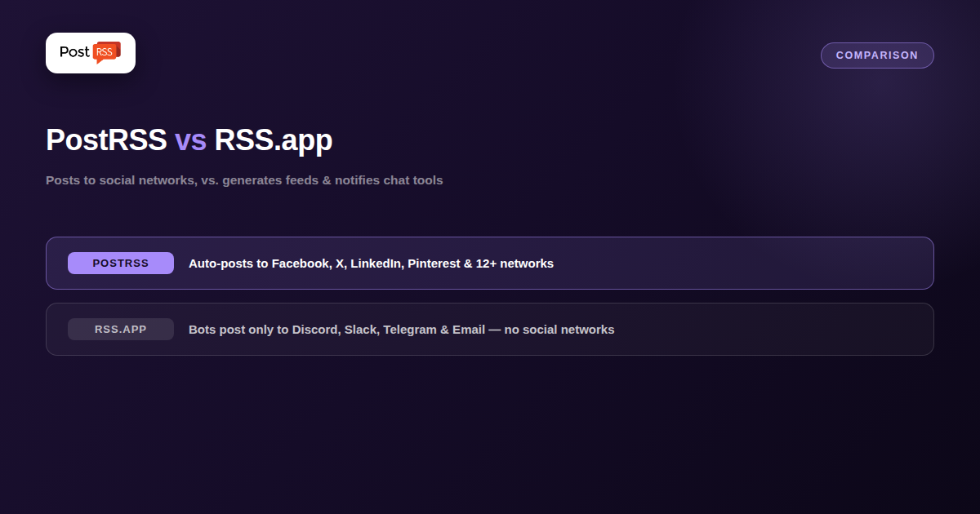
Task: Click the 'PostRSS vs RSS.app' heading
Action: [189, 140]
